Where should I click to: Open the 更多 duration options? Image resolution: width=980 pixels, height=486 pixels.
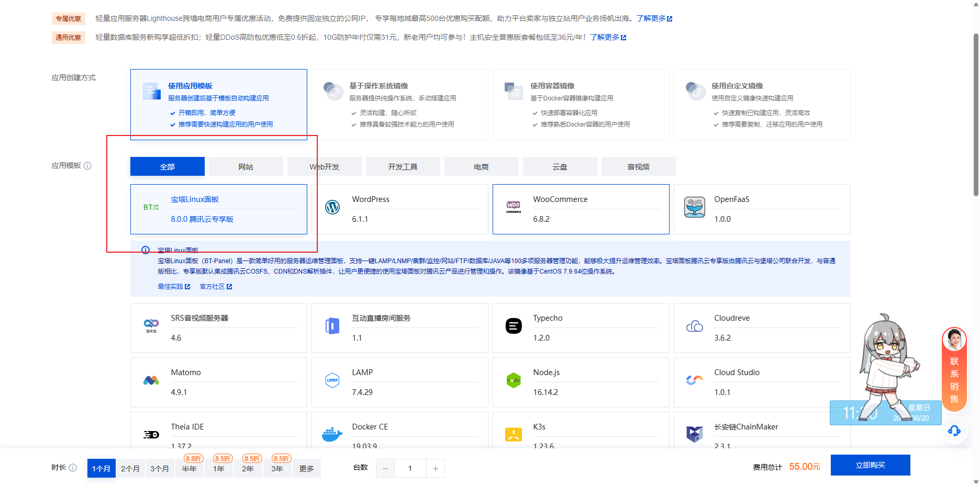point(307,468)
